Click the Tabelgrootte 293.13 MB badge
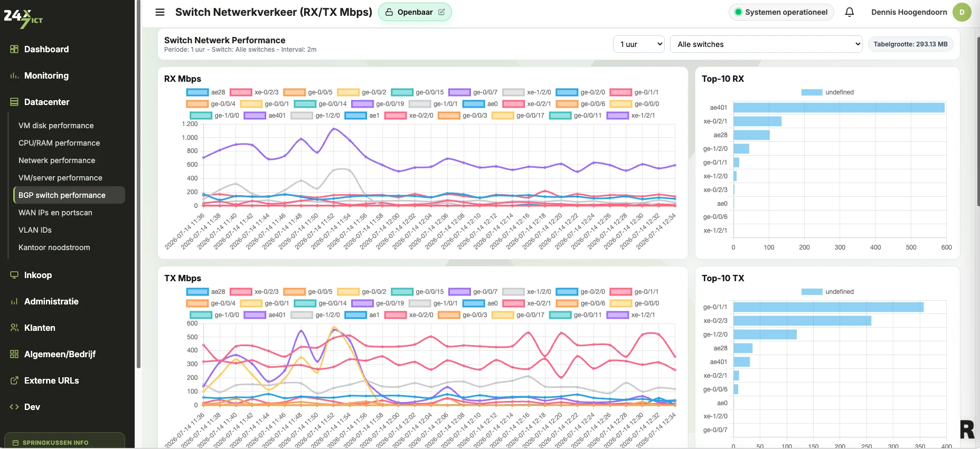The height and width of the screenshot is (449, 980). click(910, 44)
